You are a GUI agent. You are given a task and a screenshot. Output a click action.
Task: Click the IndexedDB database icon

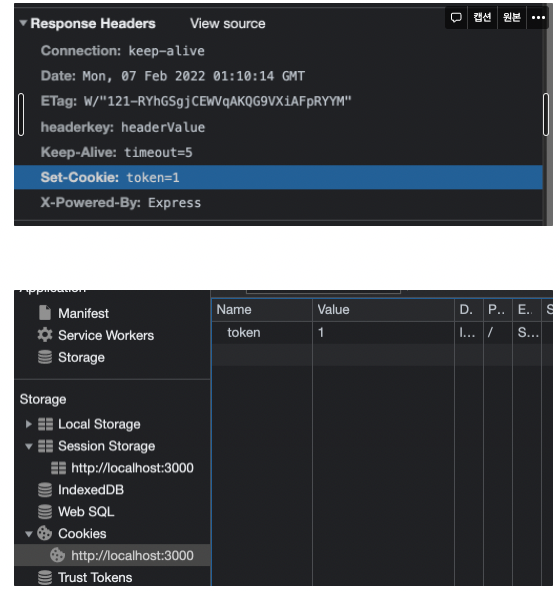[x=45, y=490]
